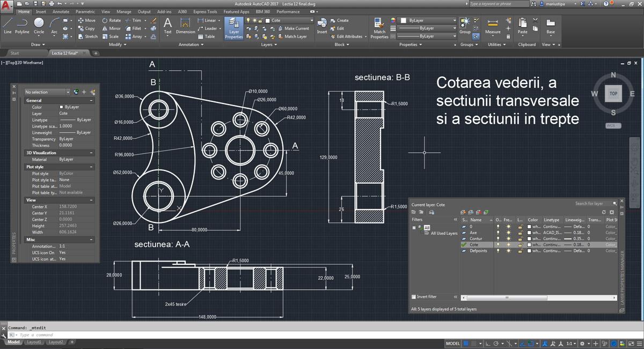Toggle lock icon for Contur layer
Viewport: 644px width, 349px height.
pyautogui.click(x=520, y=239)
